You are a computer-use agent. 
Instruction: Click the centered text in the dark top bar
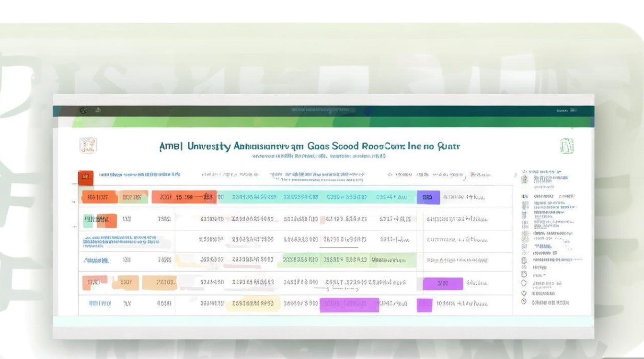click(x=322, y=111)
